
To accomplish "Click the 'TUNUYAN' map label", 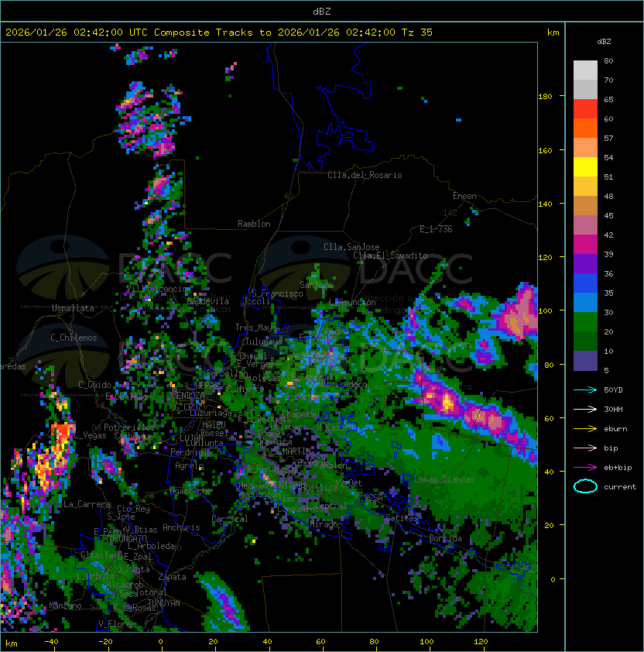I will (164, 602).
